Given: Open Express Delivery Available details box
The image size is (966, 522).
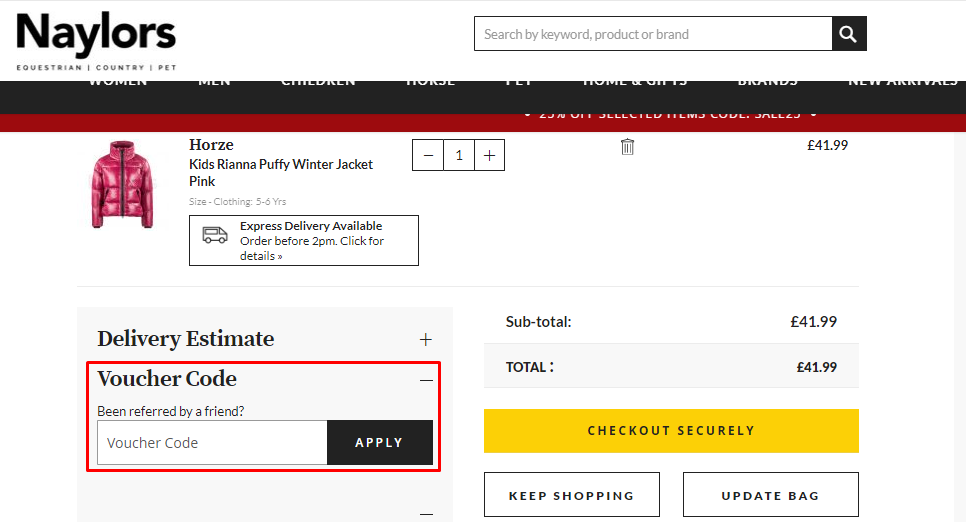Looking at the screenshot, I should click(304, 240).
